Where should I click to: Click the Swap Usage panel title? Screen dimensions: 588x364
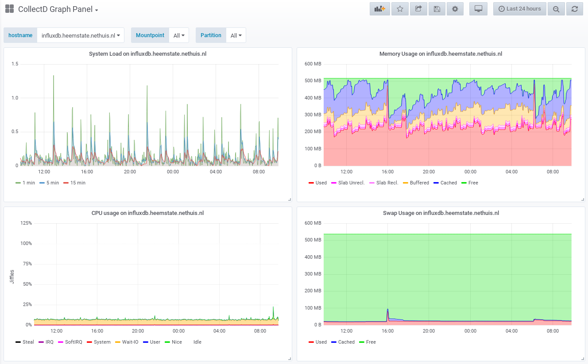441,213
